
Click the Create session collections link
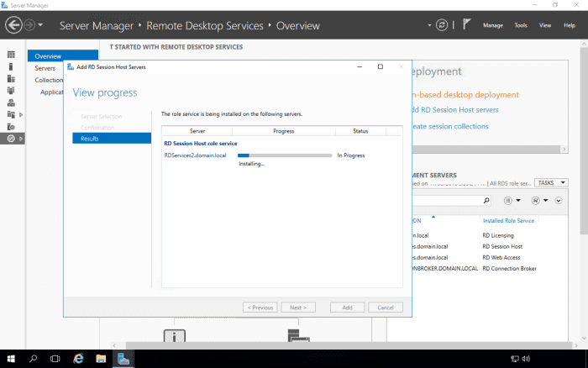(x=450, y=126)
